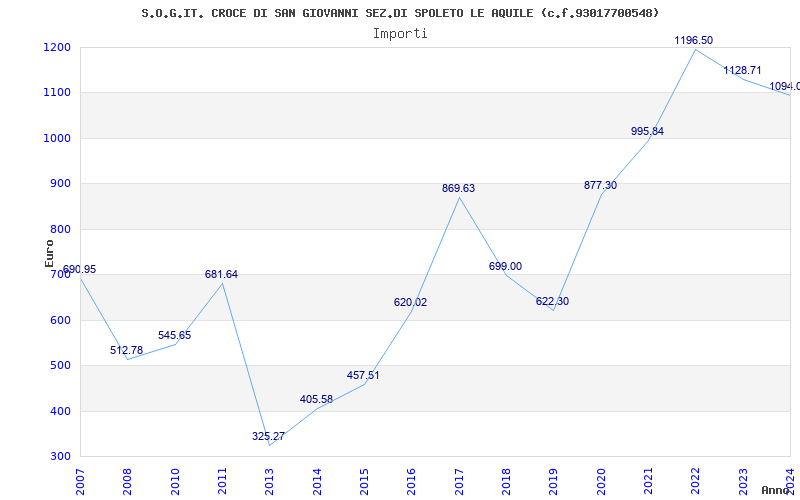Click the 1196.50 maximum value label

click(x=694, y=40)
